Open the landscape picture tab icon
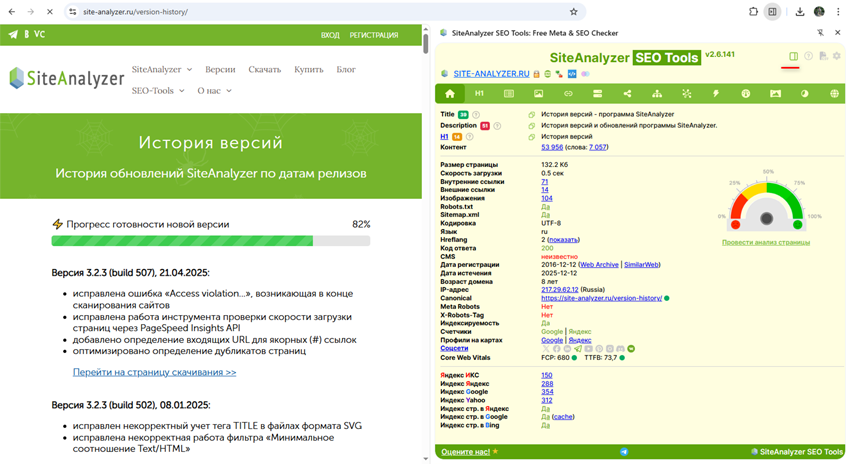850x464 pixels. (x=776, y=94)
